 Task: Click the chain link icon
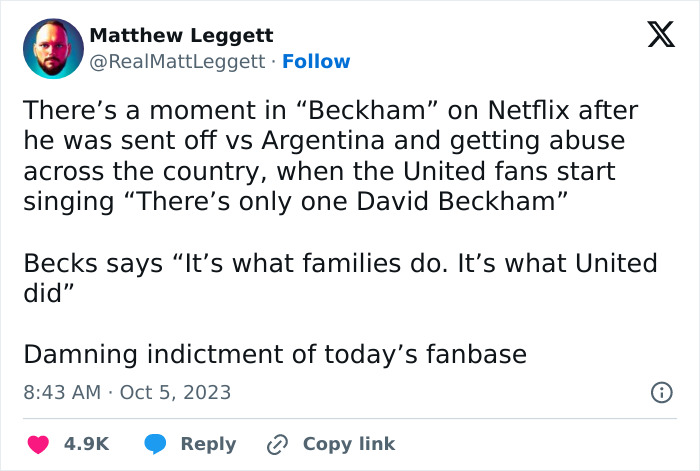click(276, 444)
